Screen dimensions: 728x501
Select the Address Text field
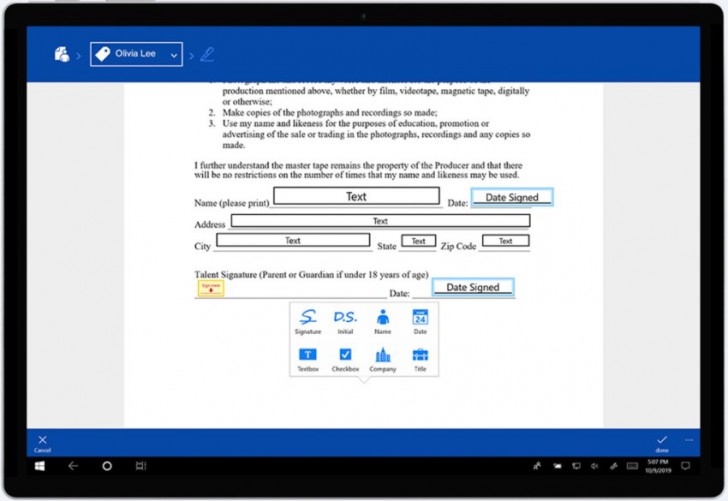[x=380, y=221]
